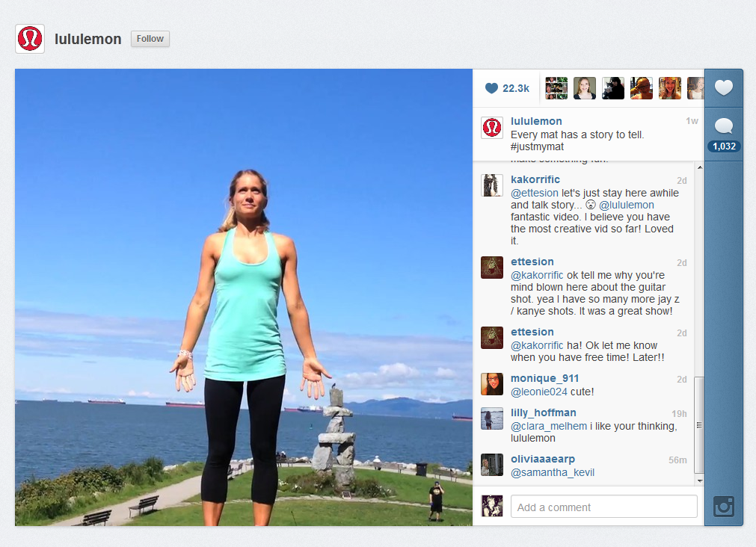Image resolution: width=756 pixels, height=547 pixels.
Task: Open the monique_911 username
Action: pos(545,379)
